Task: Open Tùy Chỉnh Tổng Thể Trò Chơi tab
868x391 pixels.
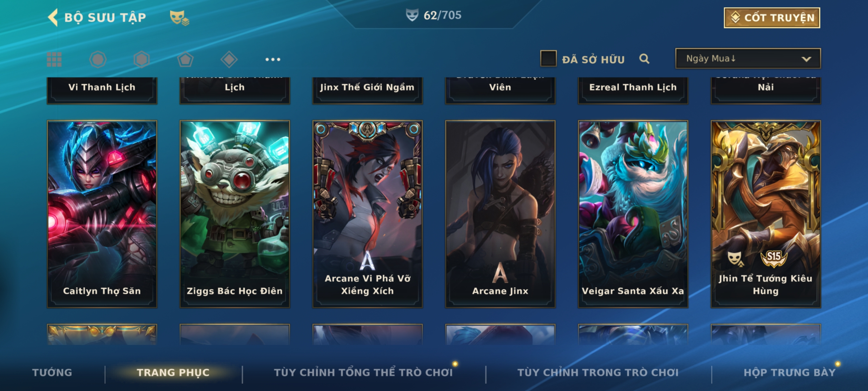Action: (x=363, y=373)
